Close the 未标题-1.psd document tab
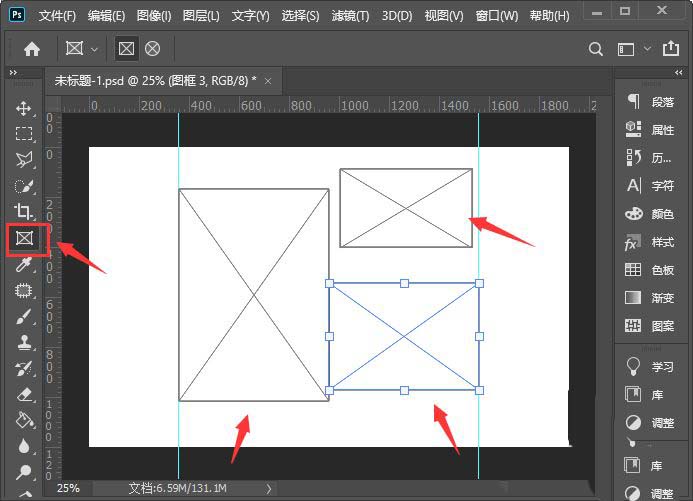The height and width of the screenshot is (501, 693). (x=268, y=81)
